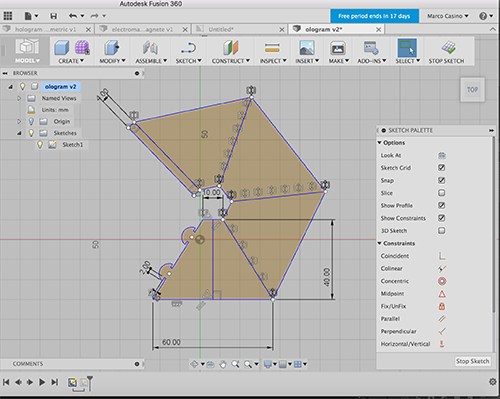500x399 pixels.
Task: Click the Add-Ins scripts icon
Action: tap(371, 48)
